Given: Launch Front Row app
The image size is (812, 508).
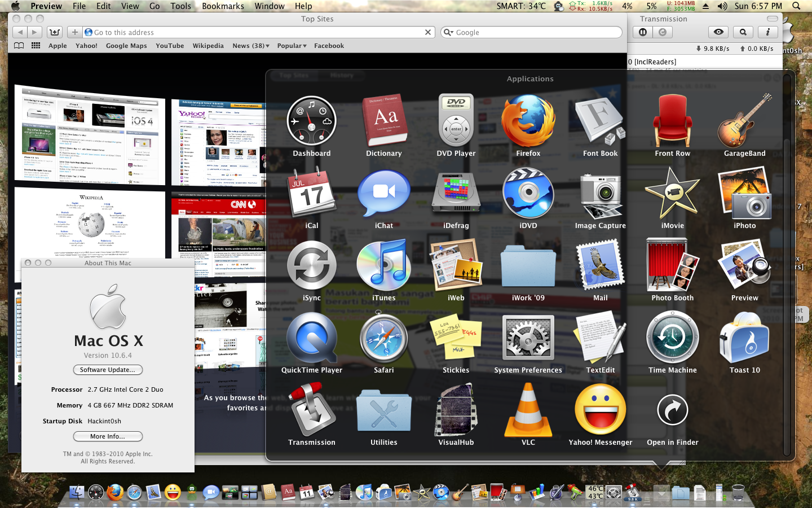Looking at the screenshot, I should (x=673, y=121).
